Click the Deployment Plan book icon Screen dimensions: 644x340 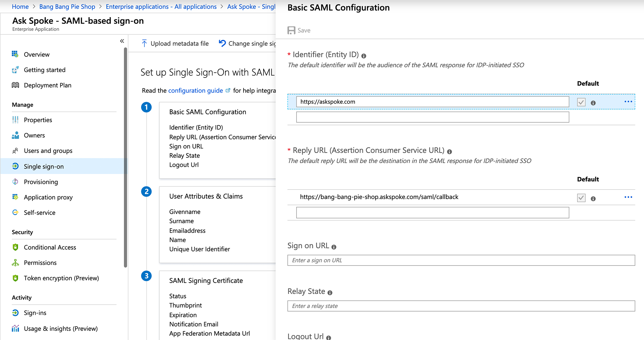click(x=15, y=85)
